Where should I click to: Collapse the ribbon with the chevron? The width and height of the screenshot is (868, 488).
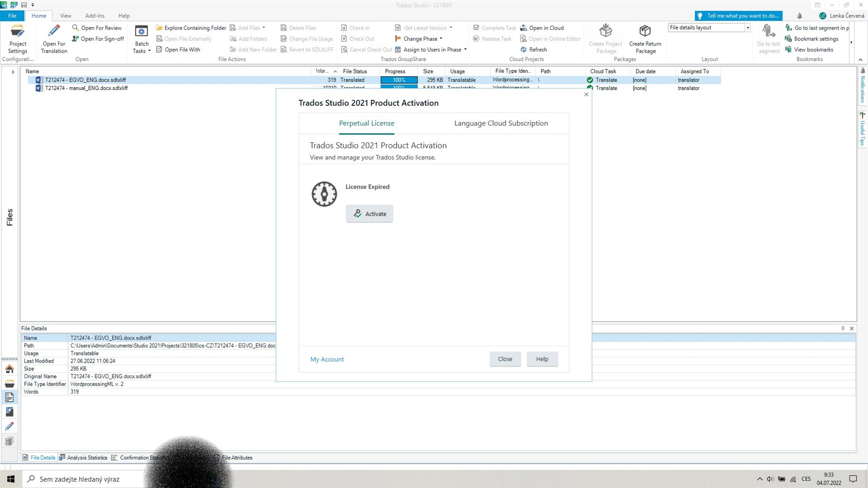[x=861, y=59]
